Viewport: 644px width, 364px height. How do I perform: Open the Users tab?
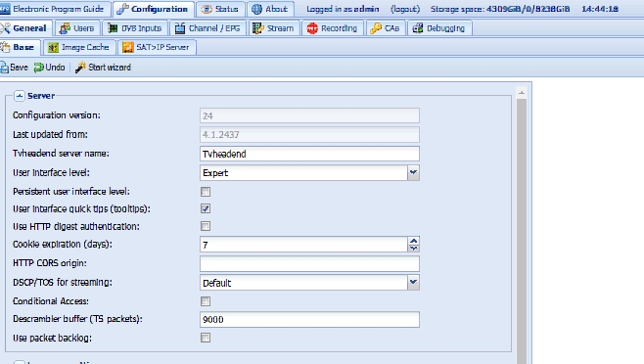click(x=76, y=28)
